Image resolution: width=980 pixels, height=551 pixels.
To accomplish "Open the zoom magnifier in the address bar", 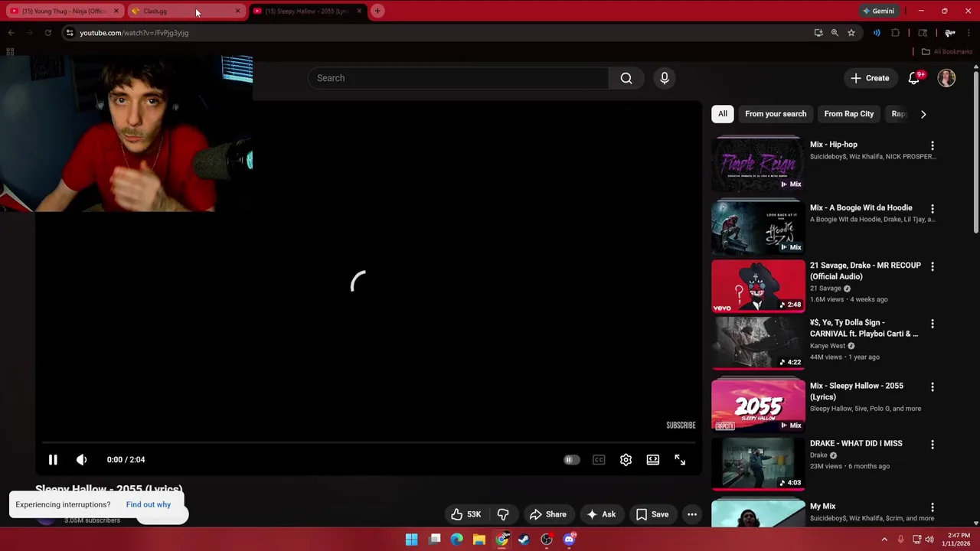I will 835,33.
